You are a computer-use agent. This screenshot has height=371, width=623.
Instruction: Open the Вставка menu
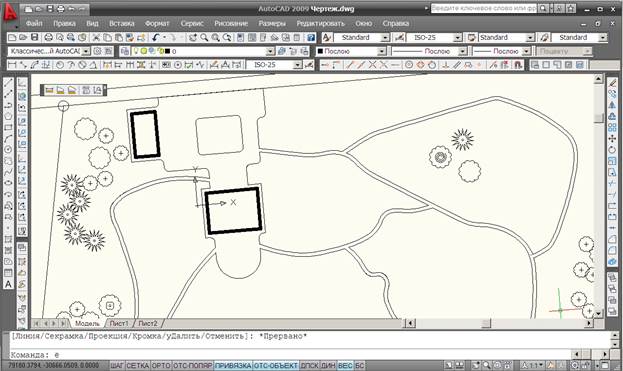point(122,23)
